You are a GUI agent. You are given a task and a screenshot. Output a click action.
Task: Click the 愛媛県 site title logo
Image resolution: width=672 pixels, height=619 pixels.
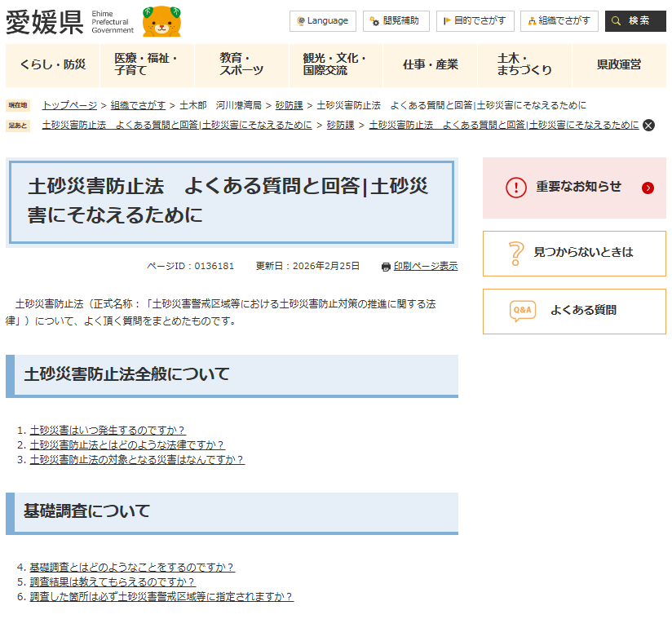[x=45, y=22]
